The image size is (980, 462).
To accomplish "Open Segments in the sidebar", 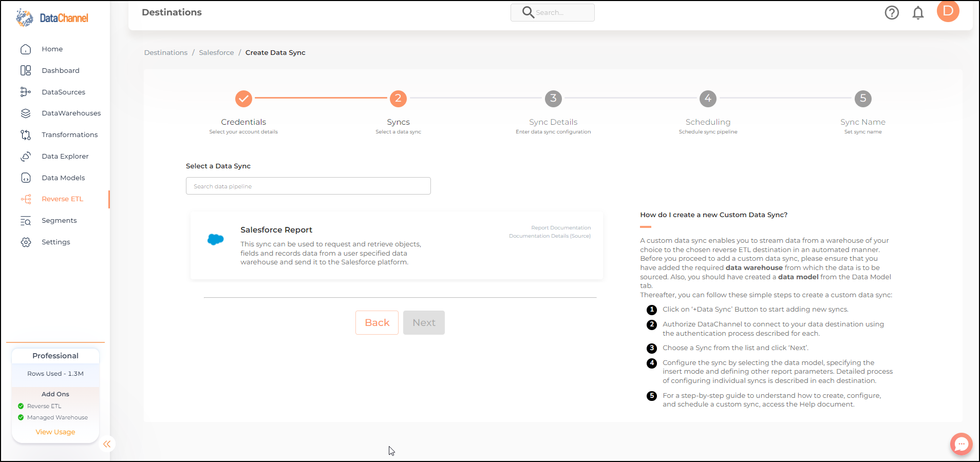I will (59, 221).
